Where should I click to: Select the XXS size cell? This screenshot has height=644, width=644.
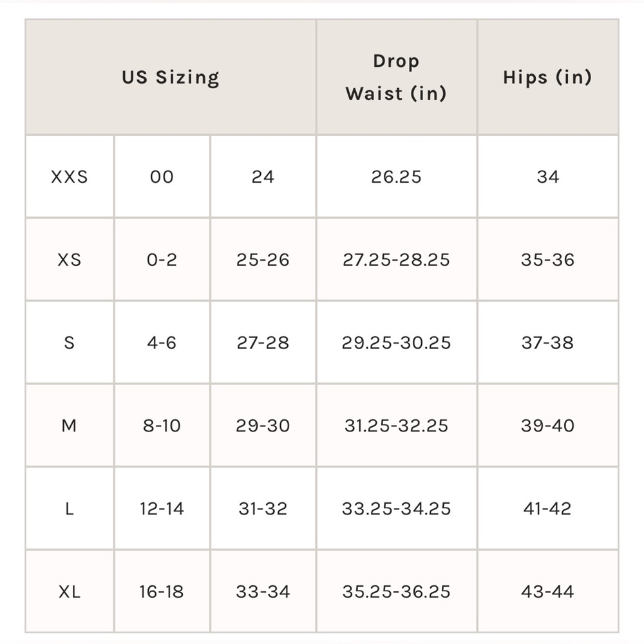coord(70,176)
